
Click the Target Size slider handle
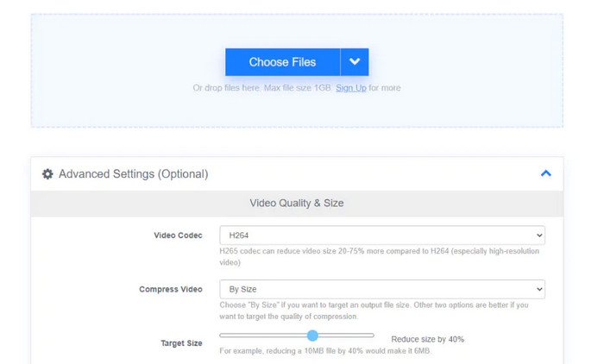coord(312,336)
